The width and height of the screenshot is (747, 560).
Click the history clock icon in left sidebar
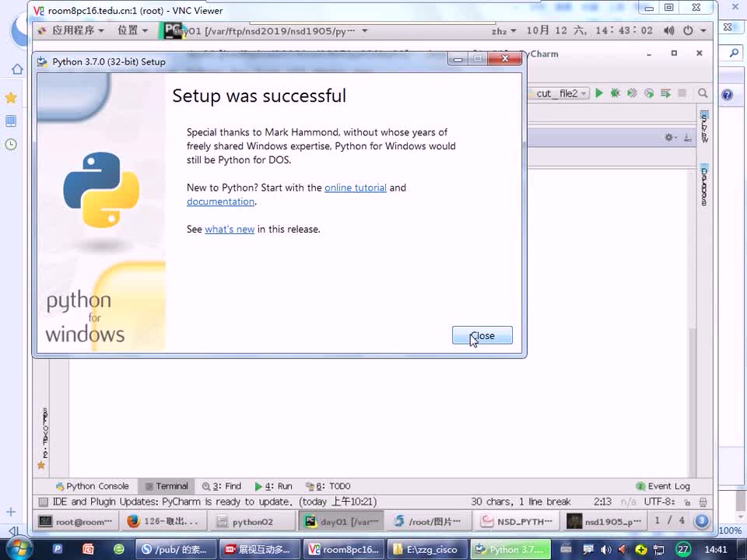[x=11, y=145]
